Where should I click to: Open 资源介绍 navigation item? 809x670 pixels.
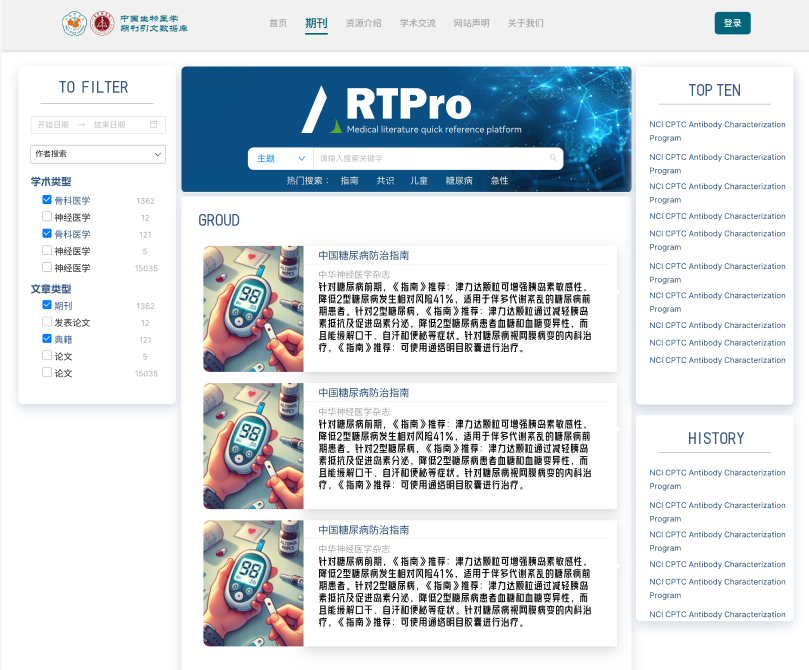[x=363, y=23]
